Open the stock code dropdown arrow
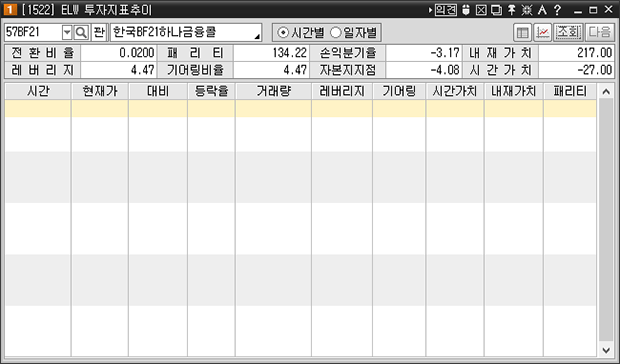The width and height of the screenshot is (620, 364). point(67,32)
